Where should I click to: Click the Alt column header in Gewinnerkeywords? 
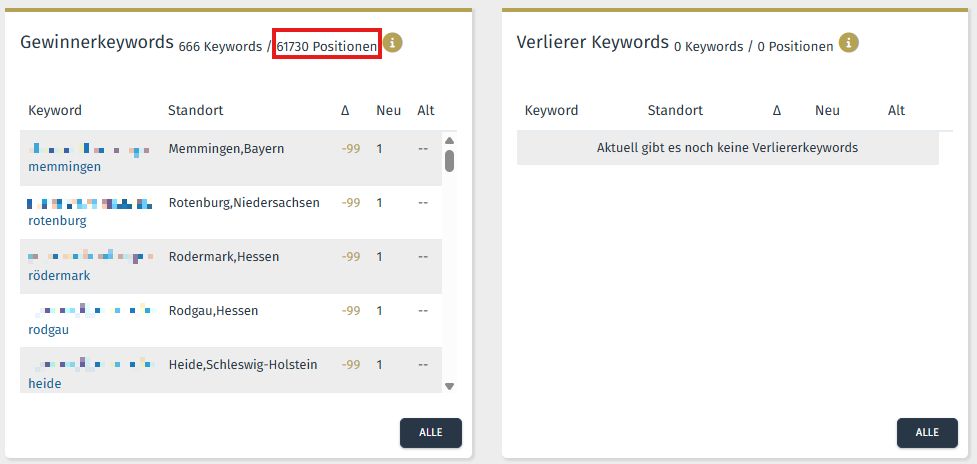(x=426, y=111)
